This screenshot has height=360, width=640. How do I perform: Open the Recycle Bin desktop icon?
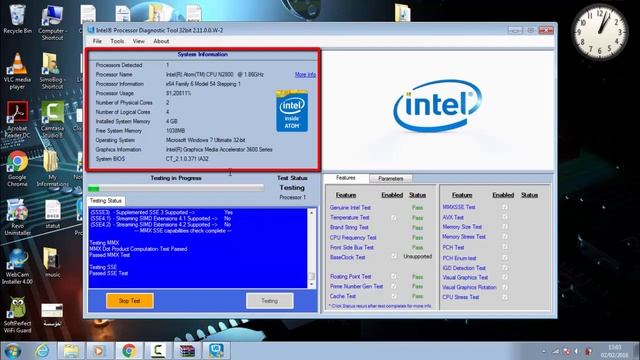coord(17,19)
